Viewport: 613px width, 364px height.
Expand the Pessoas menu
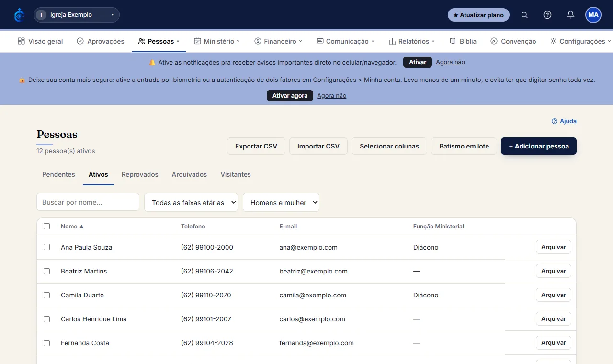[159, 41]
